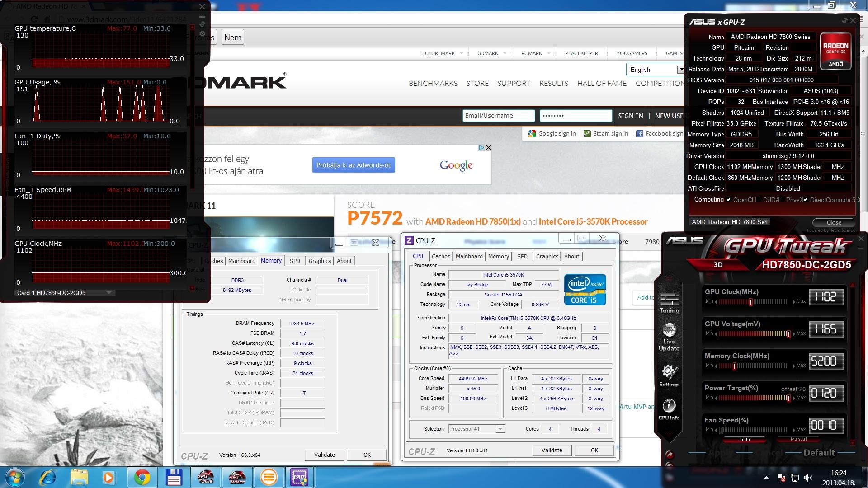Open GPU Tweak Settings
Image resolution: width=868 pixels, height=488 pixels.
(x=669, y=376)
